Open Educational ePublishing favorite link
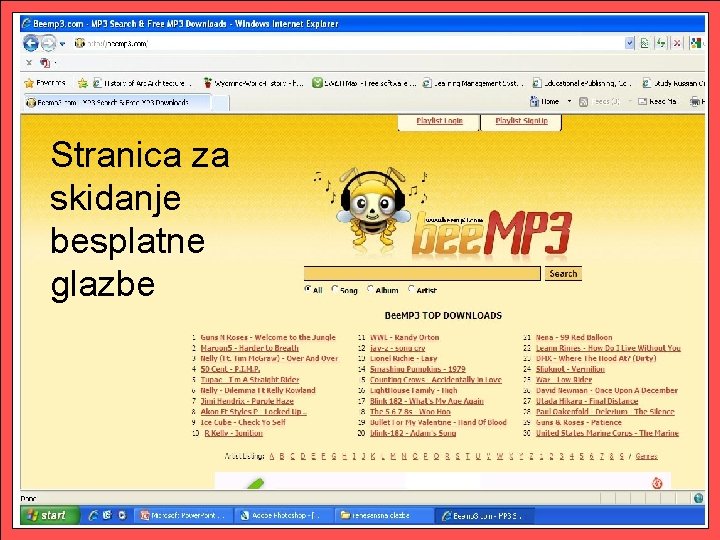 [582, 83]
